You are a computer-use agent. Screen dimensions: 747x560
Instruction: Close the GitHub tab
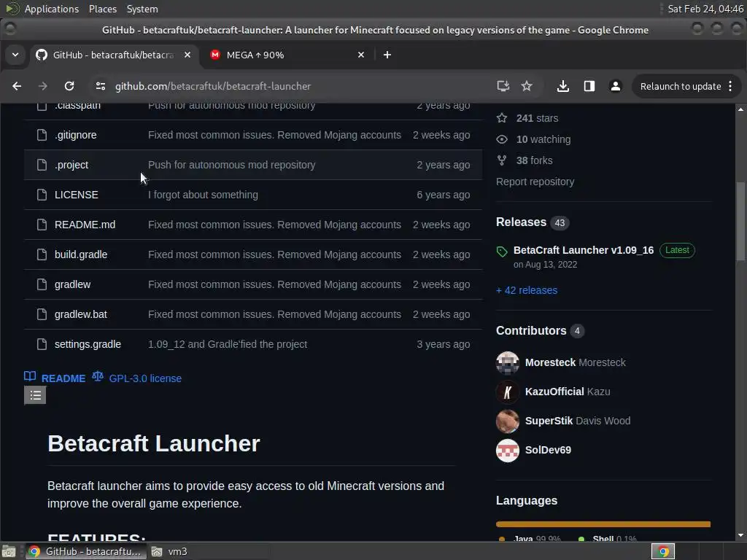tap(187, 55)
